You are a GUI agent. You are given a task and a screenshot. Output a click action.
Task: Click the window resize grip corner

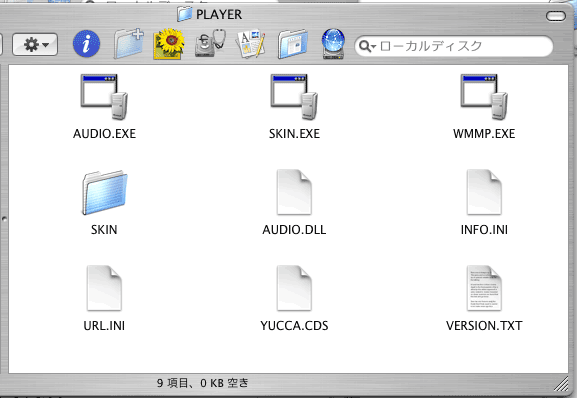pyautogui.click(x=562, y=384)
